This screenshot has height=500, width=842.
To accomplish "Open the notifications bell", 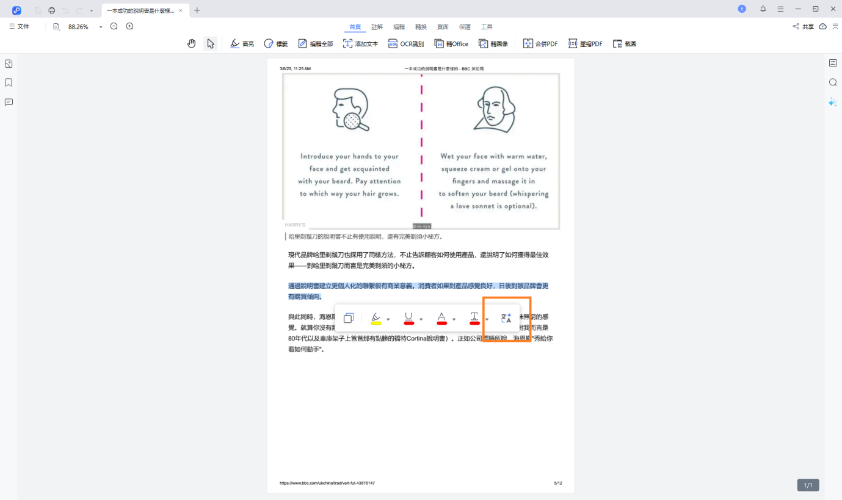I will pyautogui.click(x=763, y=9).
